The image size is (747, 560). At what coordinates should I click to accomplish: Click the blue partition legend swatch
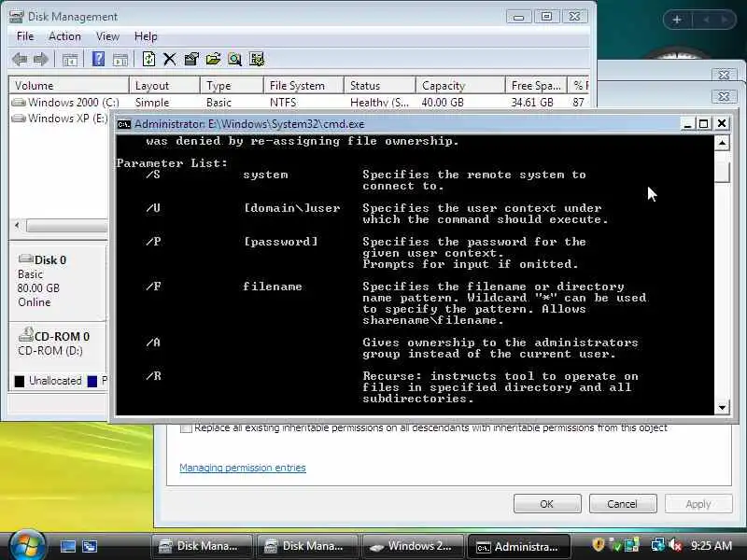pyautogui.click(x=92, y=382)
